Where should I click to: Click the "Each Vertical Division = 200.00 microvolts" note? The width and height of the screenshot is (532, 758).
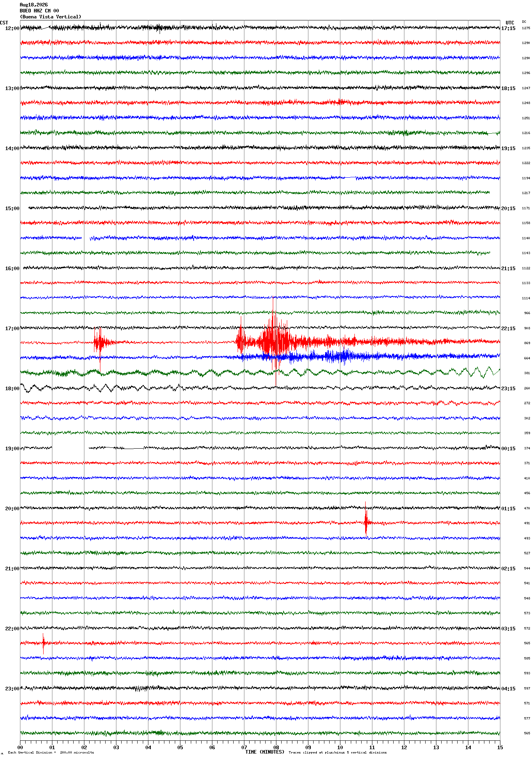tap(51, 752)
